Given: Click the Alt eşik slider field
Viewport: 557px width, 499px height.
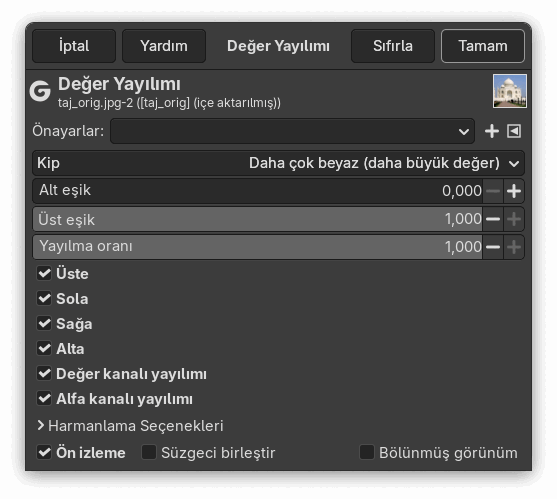Looking at the screenshot, I should 258,191.
